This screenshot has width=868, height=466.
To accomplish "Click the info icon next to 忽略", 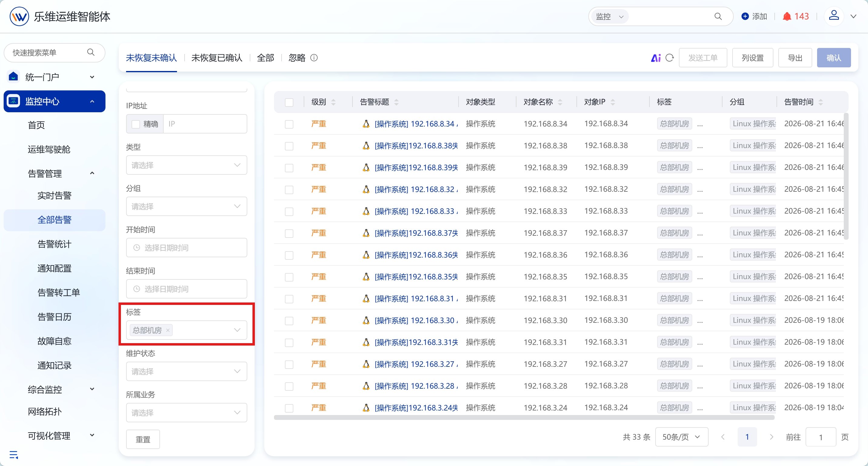I will pyautogui.click(x=314, y=58).
